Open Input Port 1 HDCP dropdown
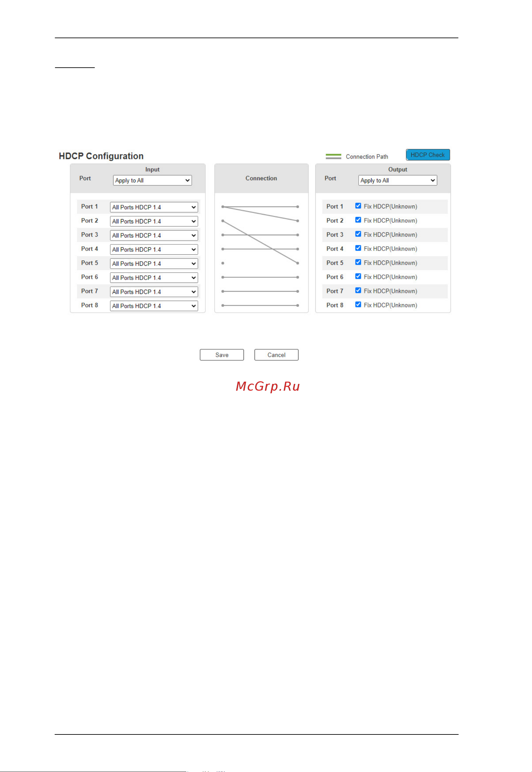Image resolution: width=532 pixels, height=772 pixels. 154,207
